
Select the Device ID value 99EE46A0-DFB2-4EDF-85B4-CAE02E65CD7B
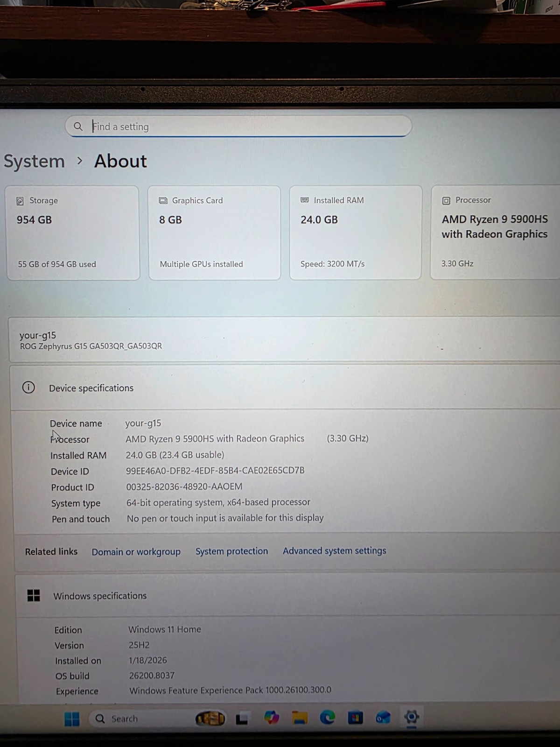tap(215, 471)
